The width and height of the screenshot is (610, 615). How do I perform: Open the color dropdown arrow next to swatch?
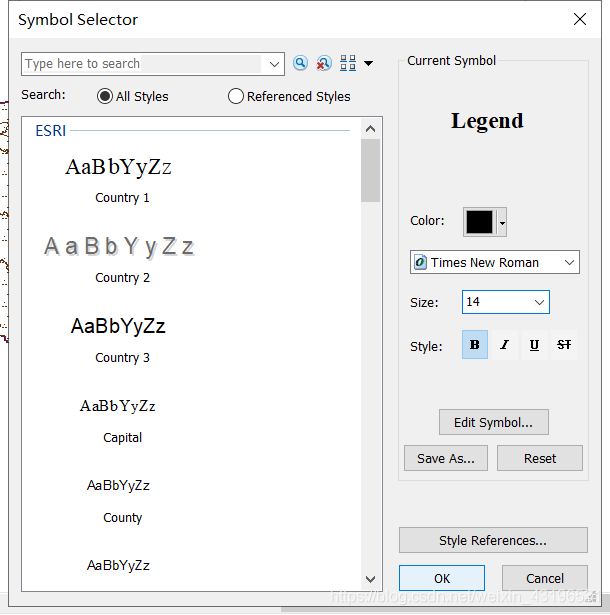tap(502, 222)
